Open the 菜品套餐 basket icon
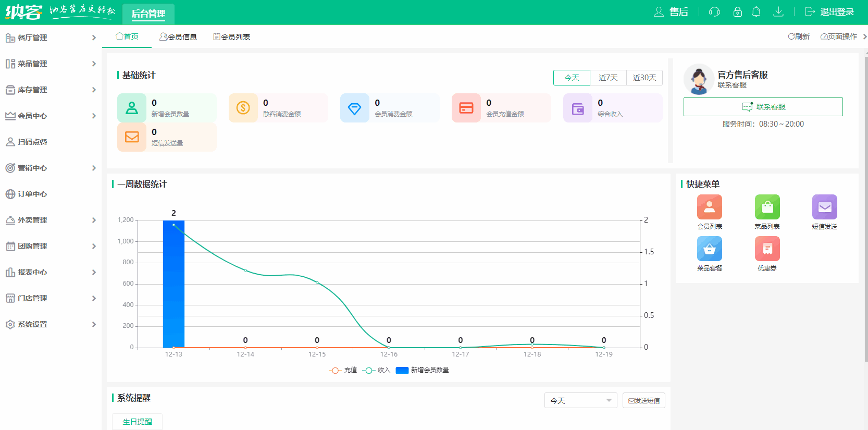Viewport: 868px width, 430px height. (709, 249)
